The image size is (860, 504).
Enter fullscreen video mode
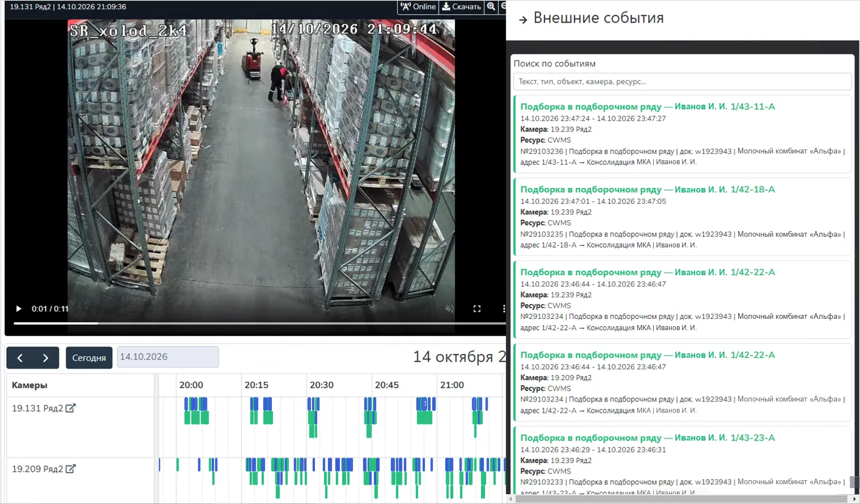pos(477,309)
